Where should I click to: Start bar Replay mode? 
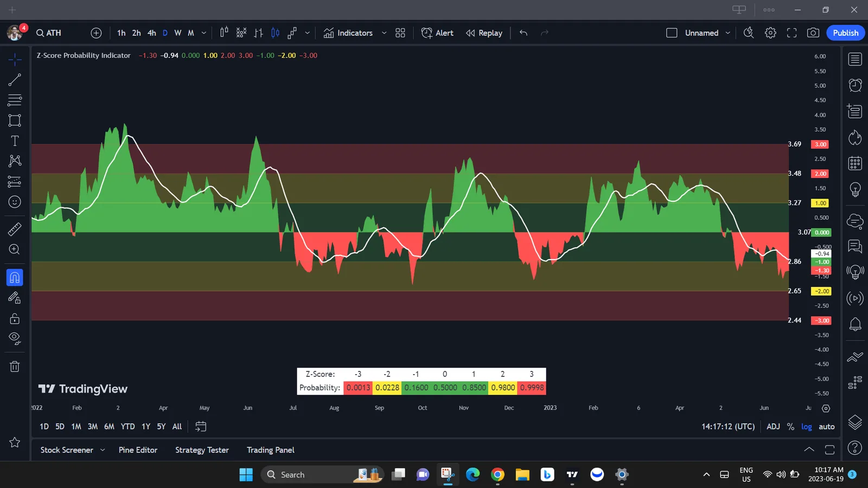click(484, 33)
